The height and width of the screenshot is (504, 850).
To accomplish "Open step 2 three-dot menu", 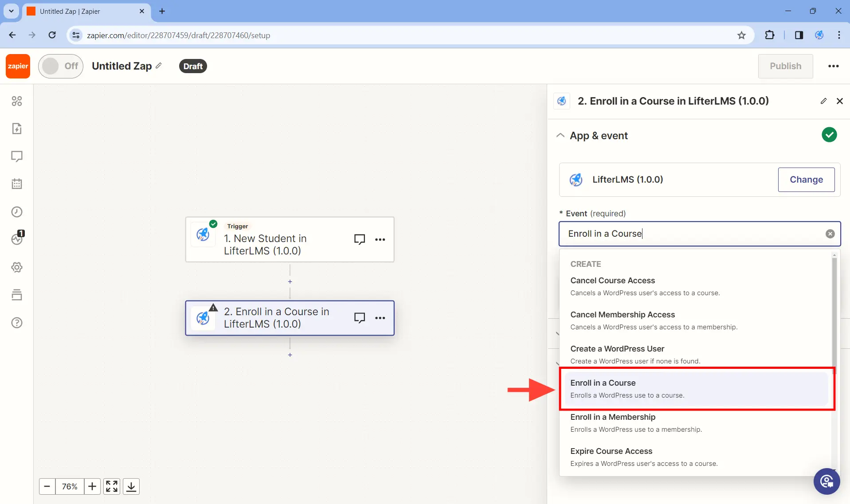I will (x=380, y=318).
